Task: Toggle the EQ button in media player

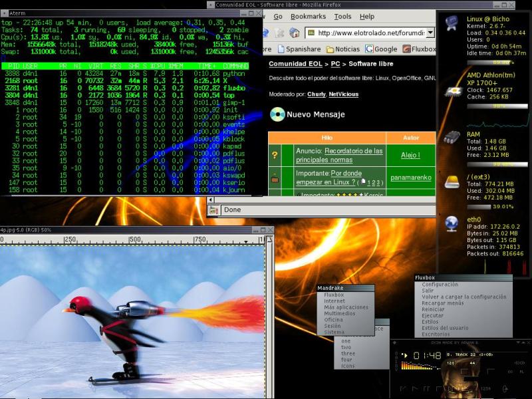Action: point(510,372)
